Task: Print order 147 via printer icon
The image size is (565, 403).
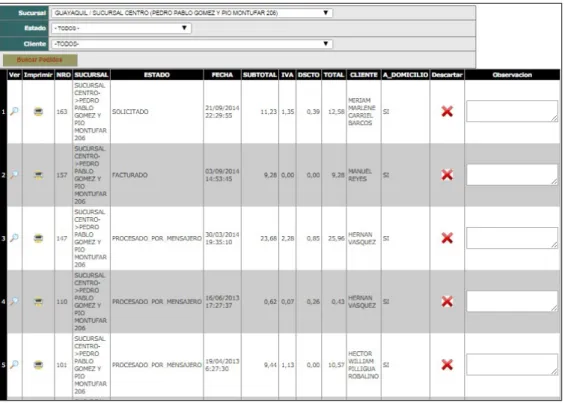Action: pyautogui.click(x=38, y=238)
